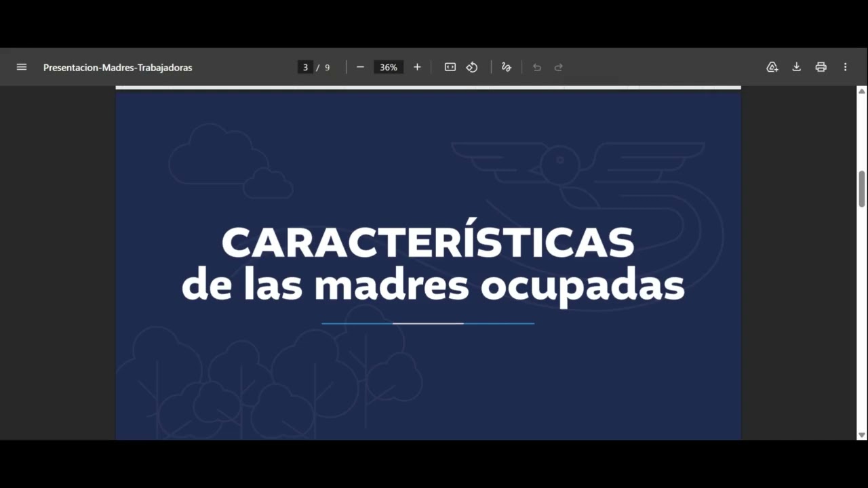Activate the draw annotation tool

click(506, 67)
